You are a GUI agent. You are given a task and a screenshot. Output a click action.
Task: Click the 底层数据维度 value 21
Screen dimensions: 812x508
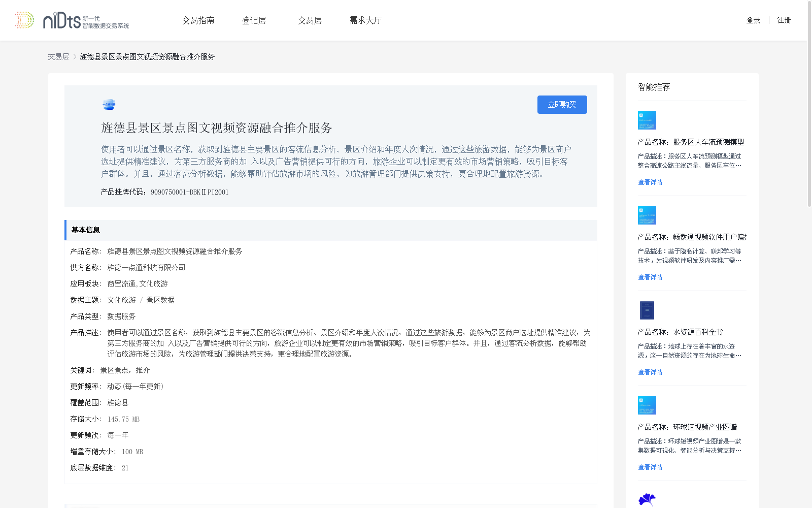(125, 468)
